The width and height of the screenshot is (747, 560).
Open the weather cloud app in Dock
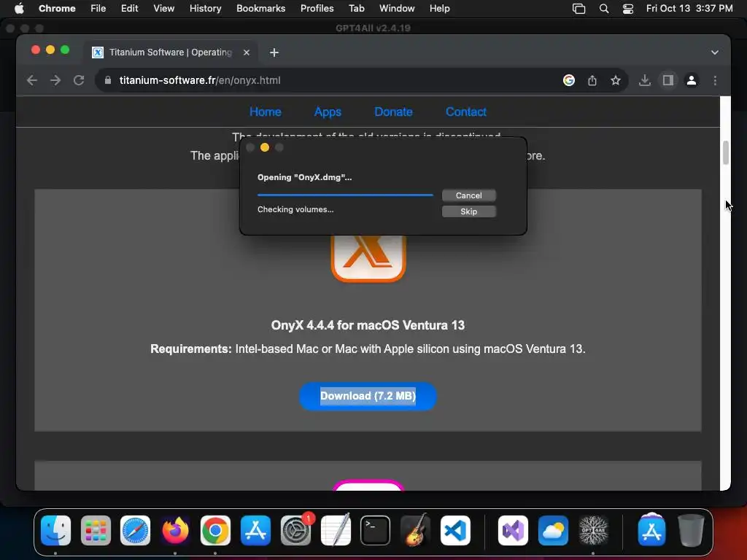(x=553, y=531)
